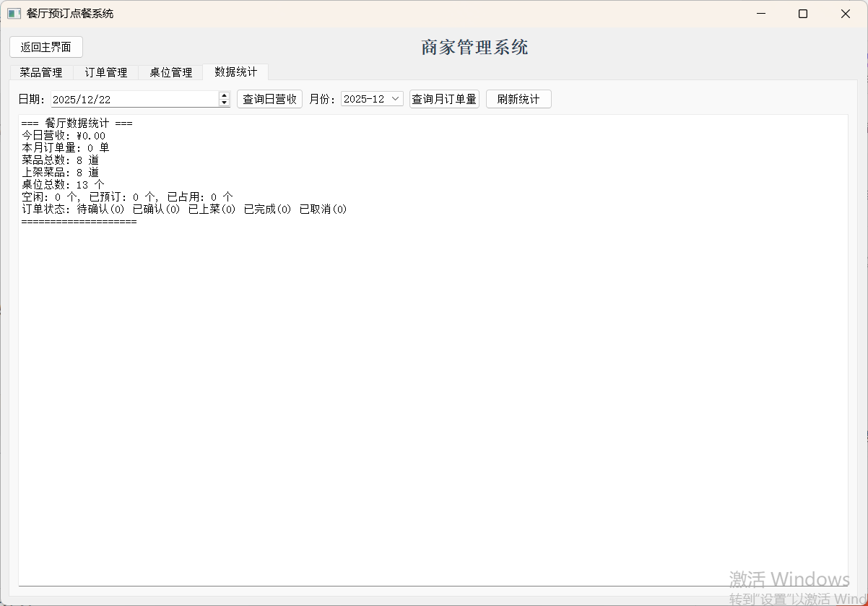Click the 订单状态 line in the statistics
The image size is (868, 606).
(184, 209)
